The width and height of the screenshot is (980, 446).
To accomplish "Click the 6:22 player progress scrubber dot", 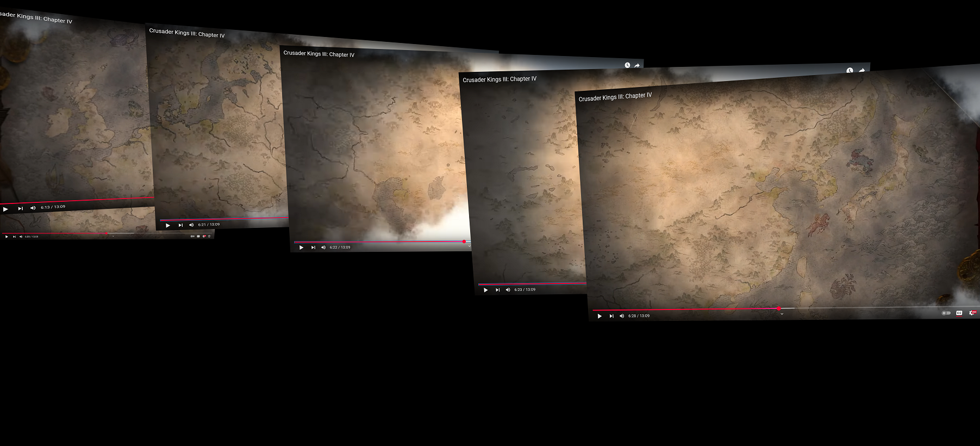I will point(464,241).
